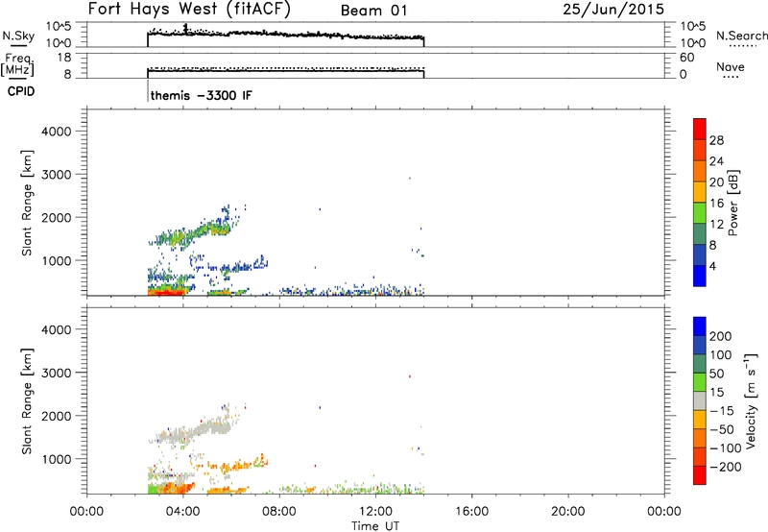Click the 'Velocity [m s-1]' colorbar label
This screenshot has width=768, height=532.
(751, 400)
